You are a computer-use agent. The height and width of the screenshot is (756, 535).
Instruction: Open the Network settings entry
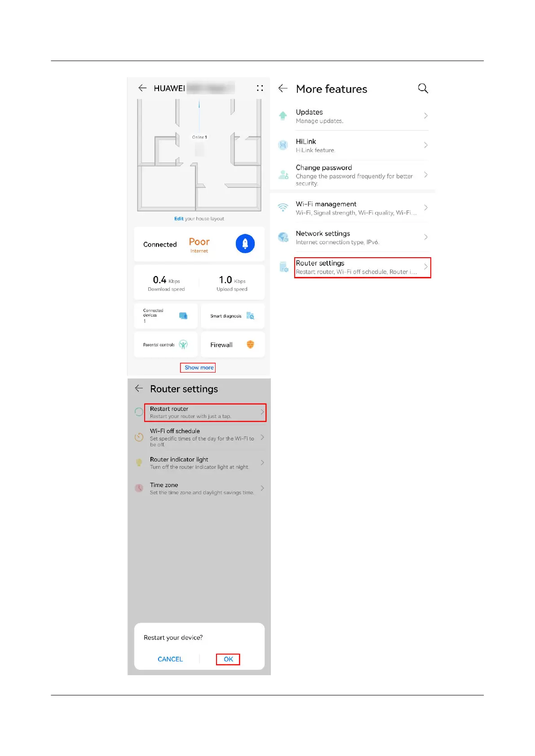pyautogui.click(x=353, y=237)
